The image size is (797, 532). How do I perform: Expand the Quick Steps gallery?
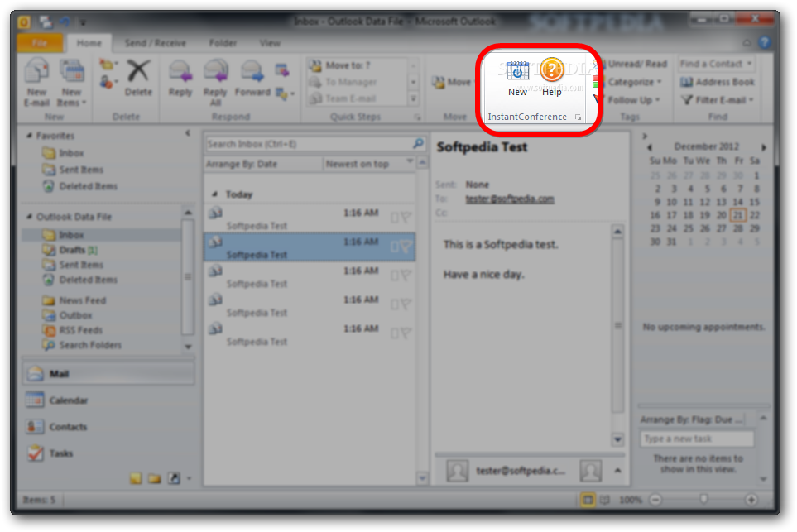[x=413, y=98]
